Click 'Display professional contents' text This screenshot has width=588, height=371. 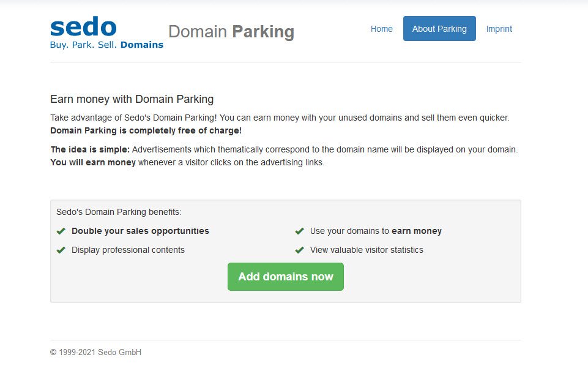(128, 250)
